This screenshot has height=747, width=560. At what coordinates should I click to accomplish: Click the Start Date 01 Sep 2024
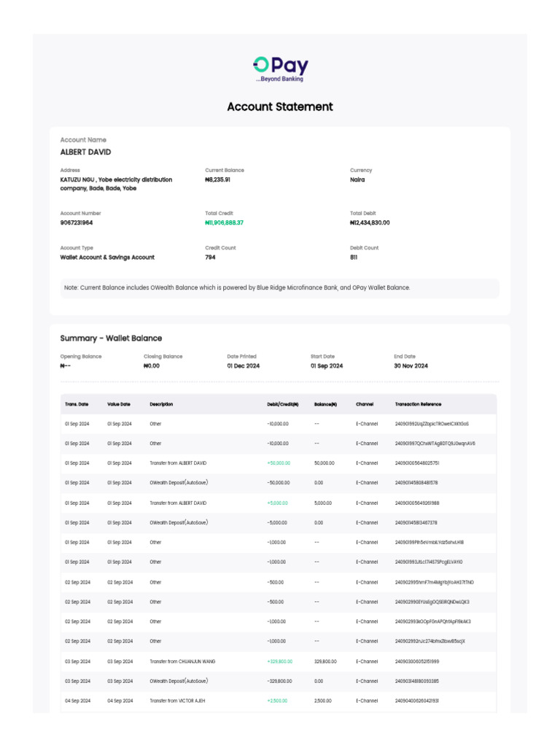click(327, 366)
